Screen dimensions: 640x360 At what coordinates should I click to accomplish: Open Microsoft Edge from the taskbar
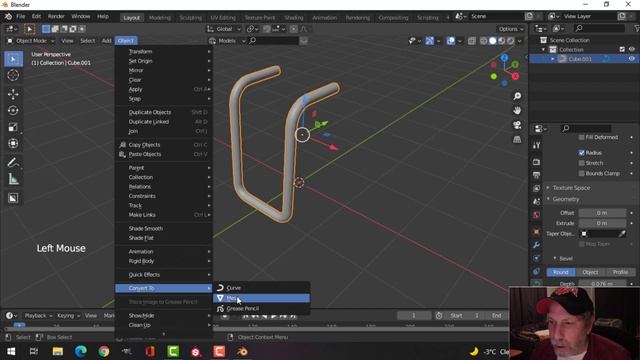click(x=81, y=351)
